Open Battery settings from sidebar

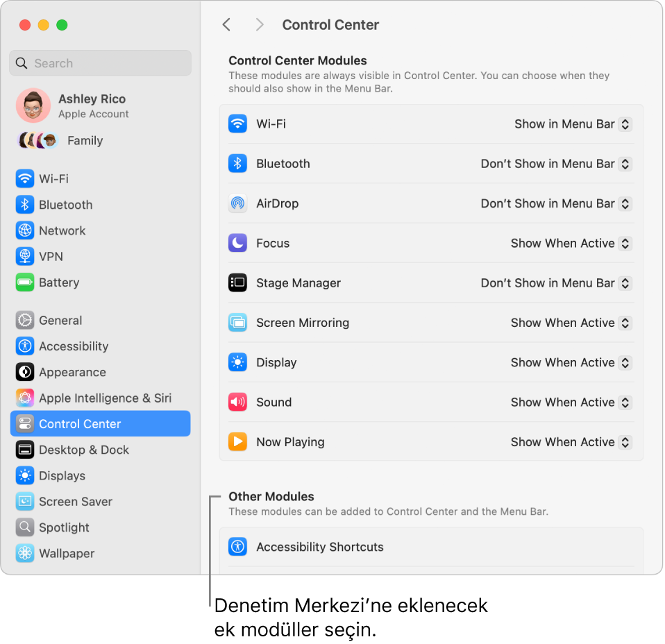(100, 282)
